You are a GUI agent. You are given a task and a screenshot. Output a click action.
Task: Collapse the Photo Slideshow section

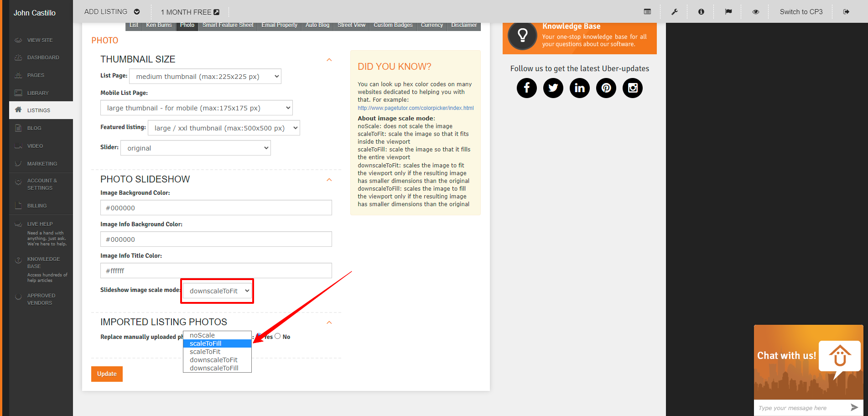coord(329,180)
